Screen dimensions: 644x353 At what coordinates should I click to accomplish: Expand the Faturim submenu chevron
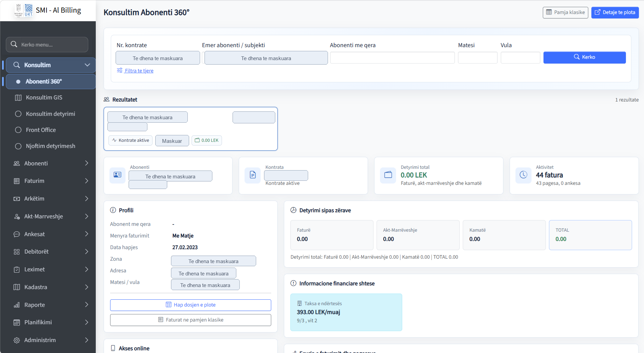[x=87, y=181]
